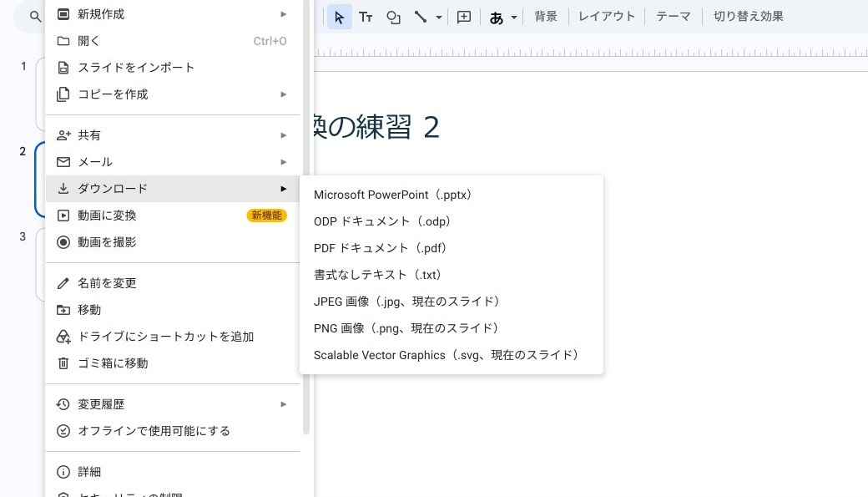868x497 pixels.
Task: Expand the ダウンロード submenu arrow
Action: [x=284, y=189]
